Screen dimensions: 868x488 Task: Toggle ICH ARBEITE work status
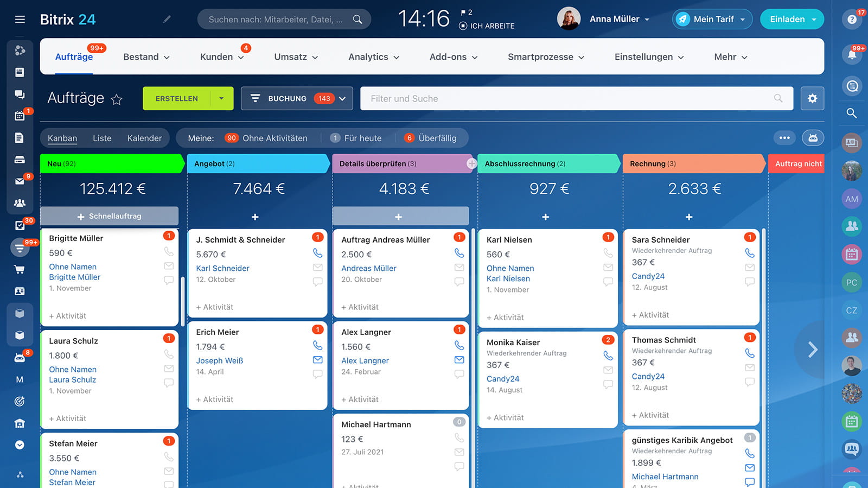tap(487, 26)
